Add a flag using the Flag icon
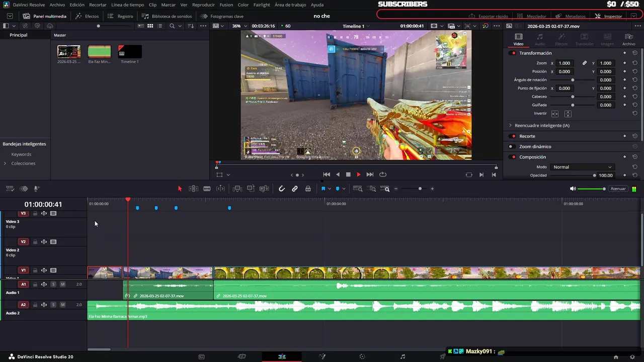This screenshot has height=362, width=644. [x=323, y=189]
